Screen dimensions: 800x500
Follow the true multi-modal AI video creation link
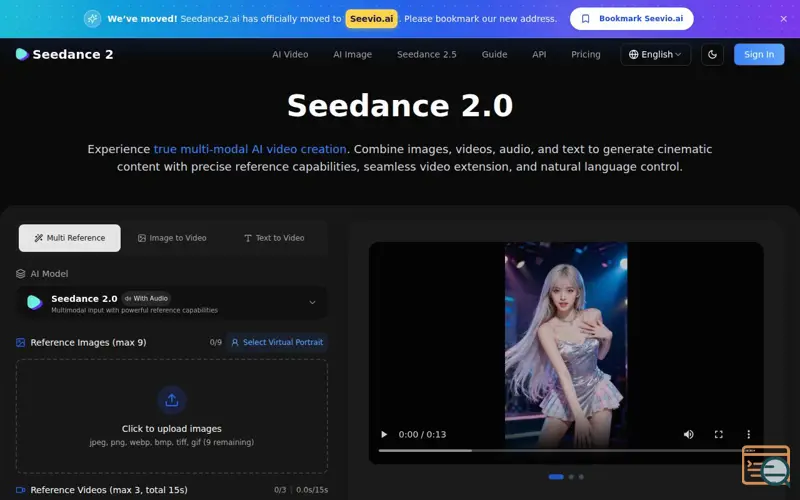tap(250, 149)
